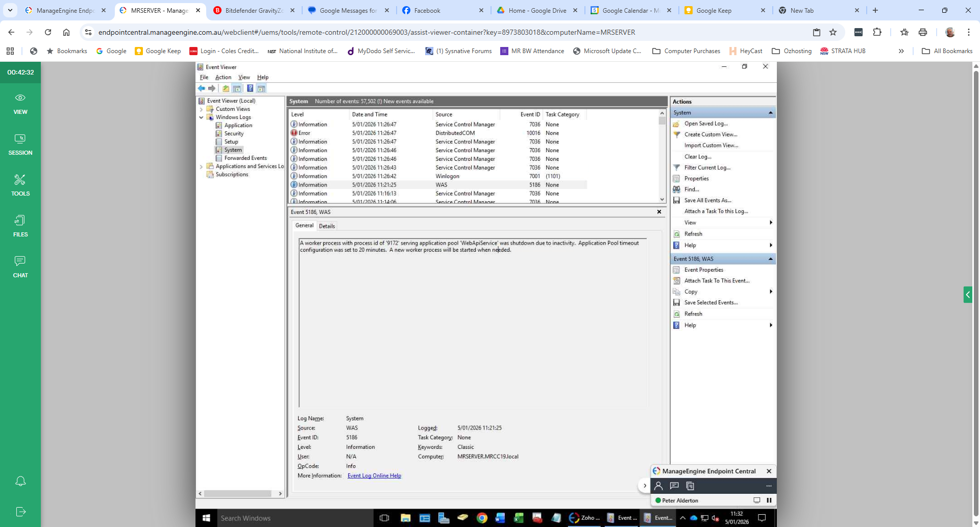Click the notification bell in the green sidebar

pos(20,481)
